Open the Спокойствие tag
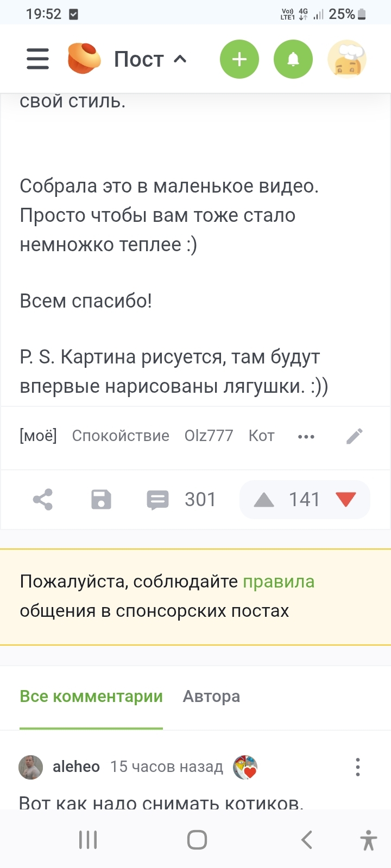The height and width of the screenshot is (868, 391). pos(121,436)
